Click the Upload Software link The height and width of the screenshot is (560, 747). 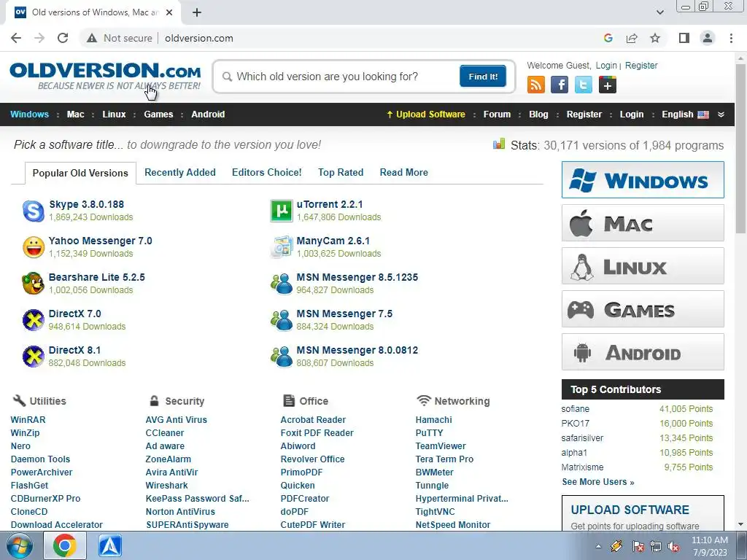point(426,114)
